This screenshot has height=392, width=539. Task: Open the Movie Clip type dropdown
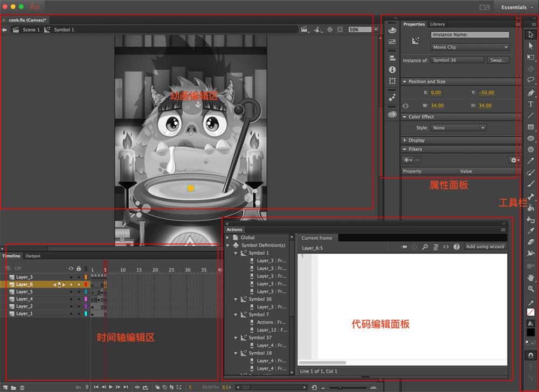tap(469, 47)
